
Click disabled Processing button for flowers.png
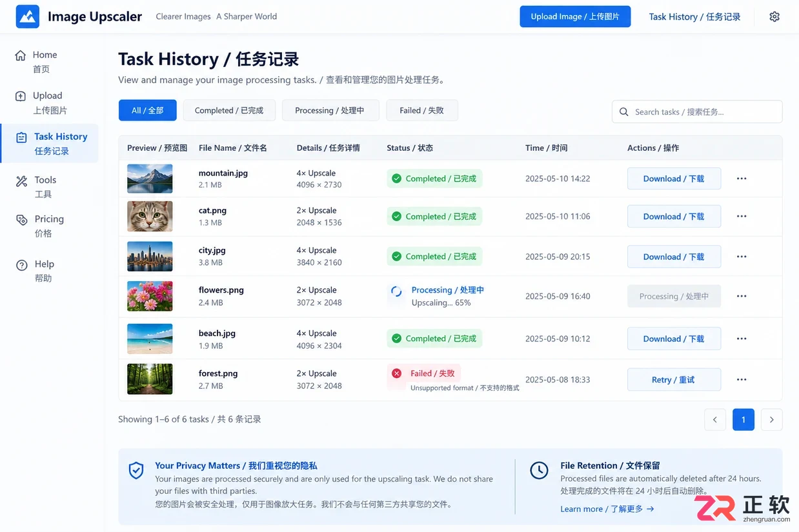coord(674,297)
